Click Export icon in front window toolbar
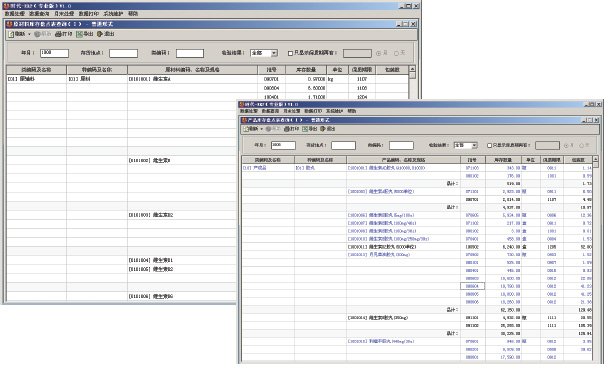 (x=305, y=129)
